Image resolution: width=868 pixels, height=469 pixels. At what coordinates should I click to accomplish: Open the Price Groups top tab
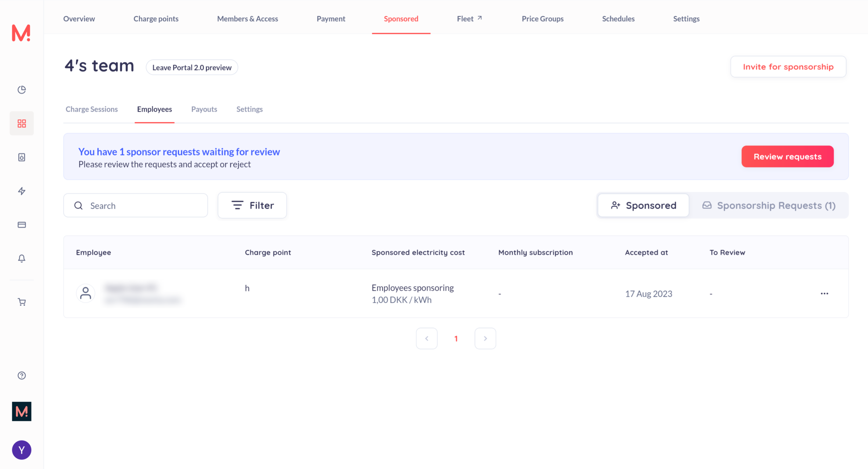click(x=542, y=19)
